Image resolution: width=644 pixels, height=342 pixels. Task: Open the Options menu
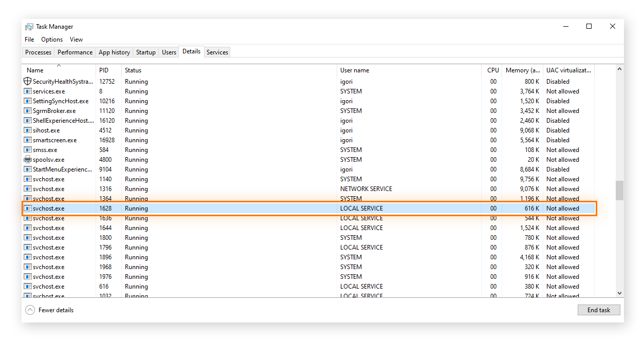tap(52, 40)
